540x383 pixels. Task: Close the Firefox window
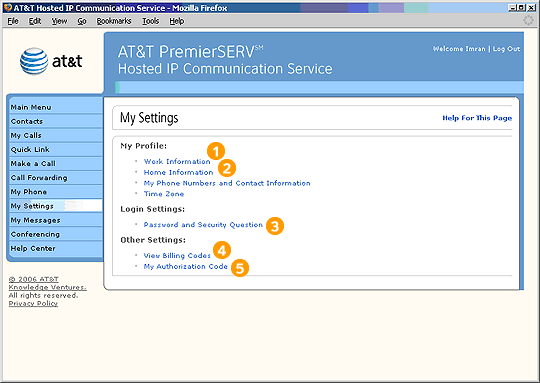pyautogui.click(x=531, y=8)
